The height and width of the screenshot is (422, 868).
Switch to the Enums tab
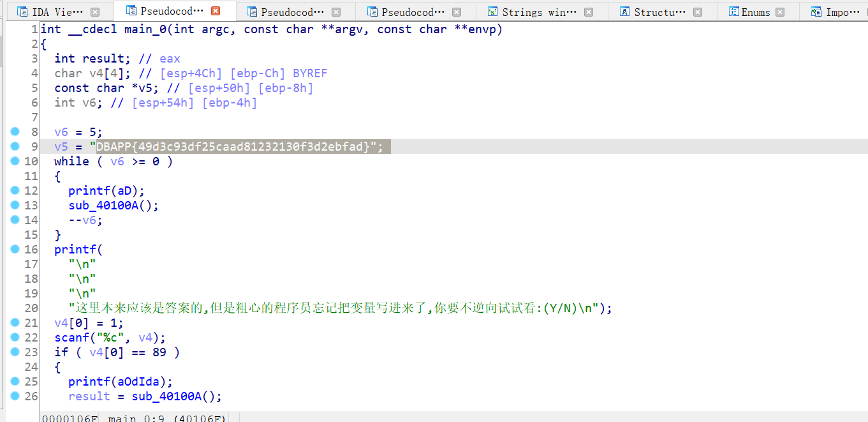(x=756, y=12)
